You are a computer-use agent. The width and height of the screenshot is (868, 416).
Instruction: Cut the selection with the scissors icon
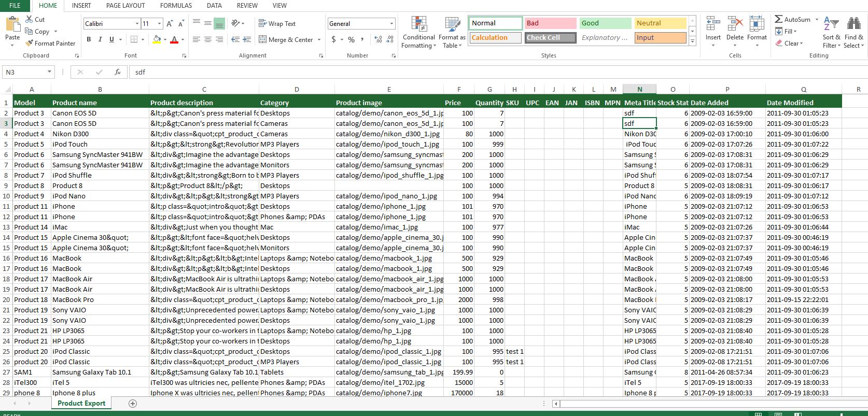point(29,19)
